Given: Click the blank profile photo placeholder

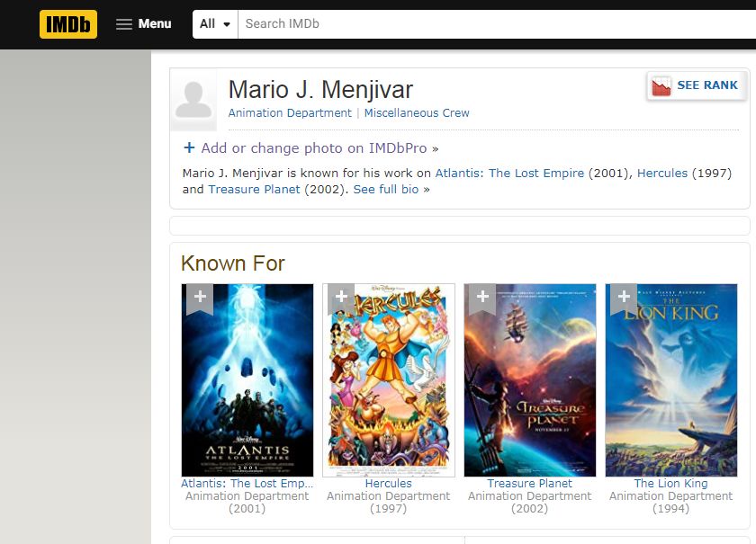Looking at the screenshot, I should point(193,100).
